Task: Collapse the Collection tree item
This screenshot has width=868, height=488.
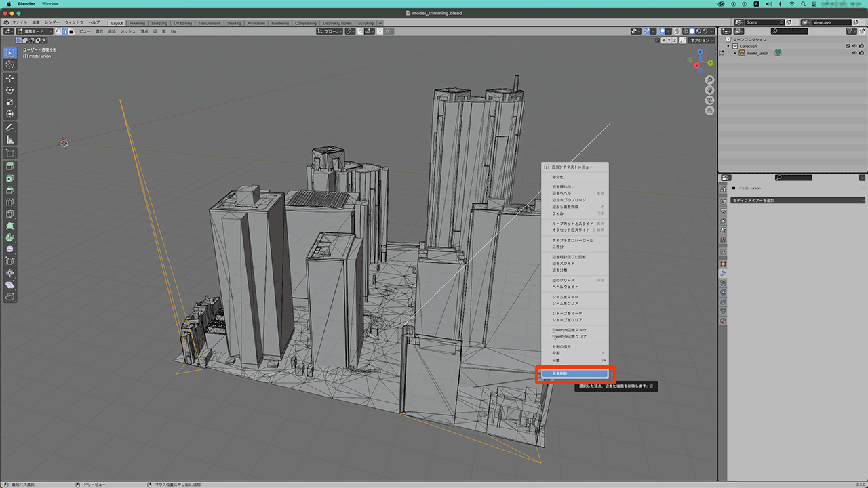Action: pos(728,46)
